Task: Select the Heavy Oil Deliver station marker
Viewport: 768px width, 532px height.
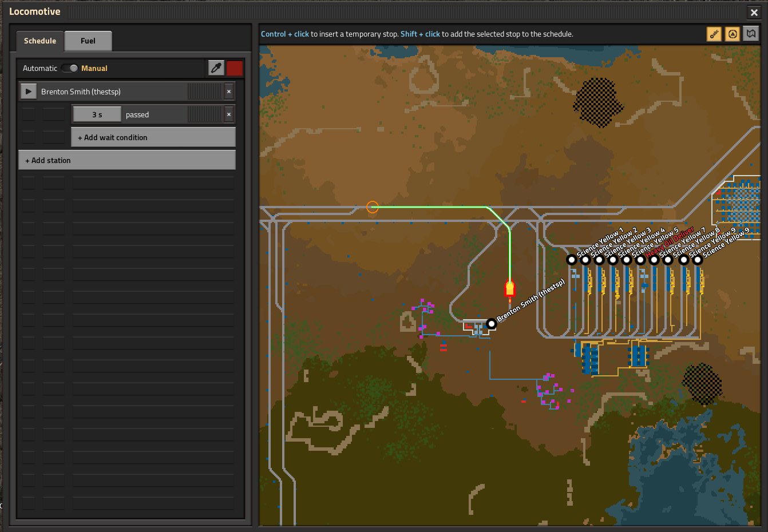Action: 640,260
